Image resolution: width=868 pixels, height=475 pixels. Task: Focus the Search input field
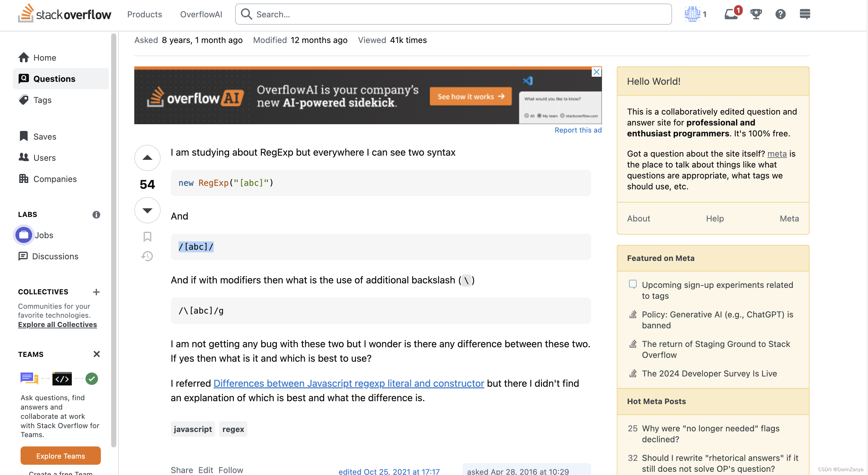[x=453, y=14]
